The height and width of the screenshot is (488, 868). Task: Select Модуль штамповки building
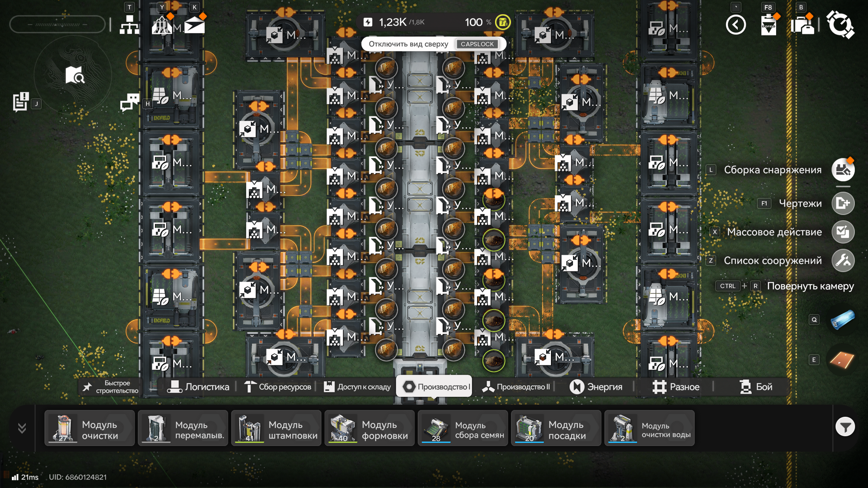276,428
